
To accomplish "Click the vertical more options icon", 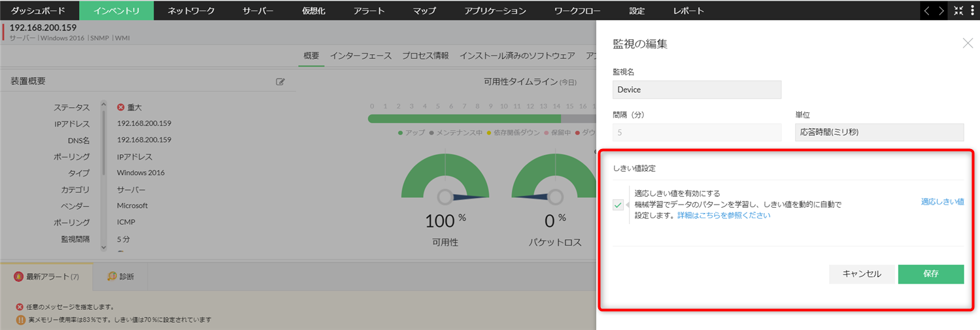I will coord(973,10).
